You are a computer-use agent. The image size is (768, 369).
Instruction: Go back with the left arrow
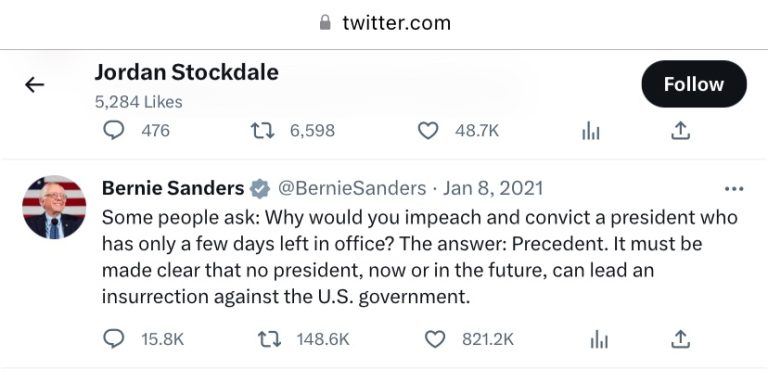(x=35, y=85)
